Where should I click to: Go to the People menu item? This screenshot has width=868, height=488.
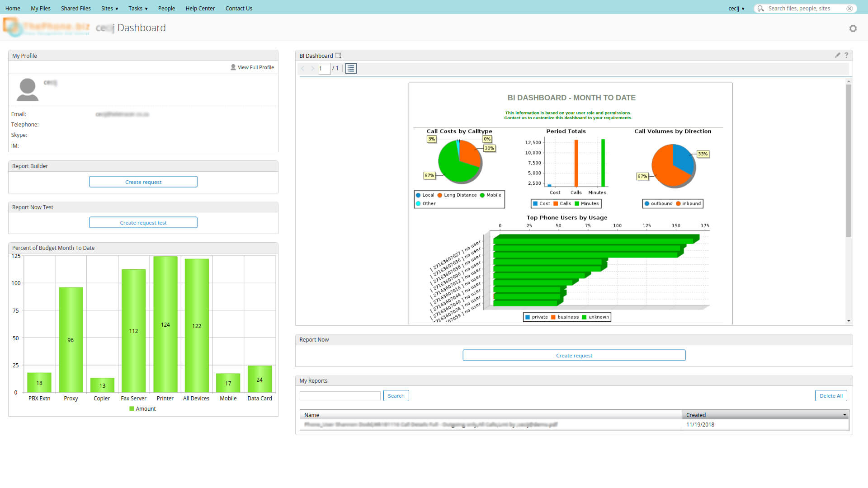(x=166, y=9)
